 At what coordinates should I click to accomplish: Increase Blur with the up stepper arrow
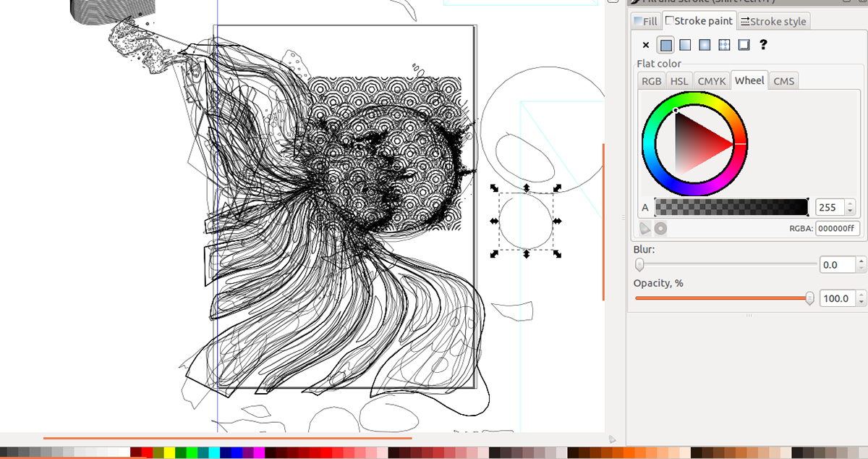pos(860,261)
